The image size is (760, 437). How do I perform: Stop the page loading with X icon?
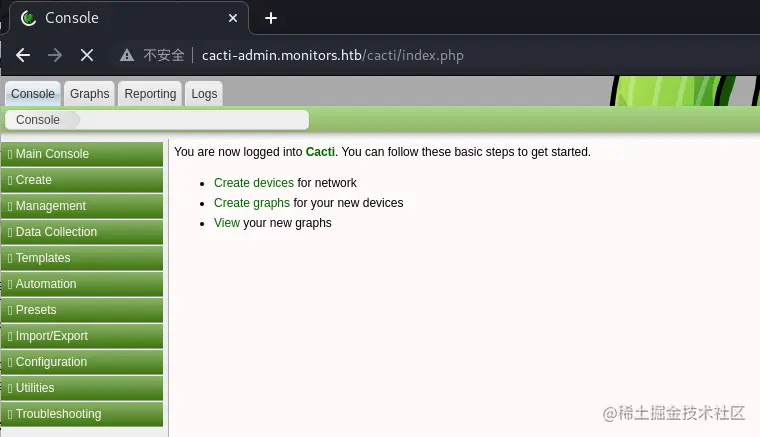coord(87,55)
